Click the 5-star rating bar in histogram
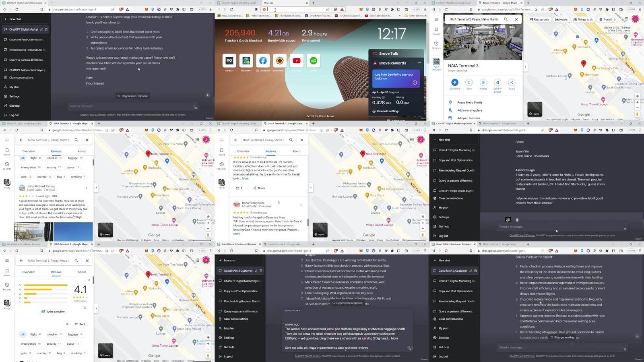 (45, 285)
